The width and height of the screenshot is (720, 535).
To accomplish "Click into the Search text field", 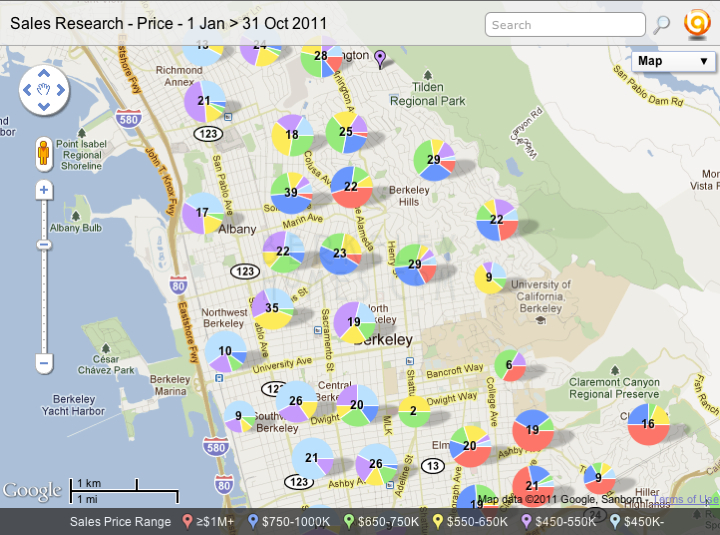I will [x=565, y=25].
